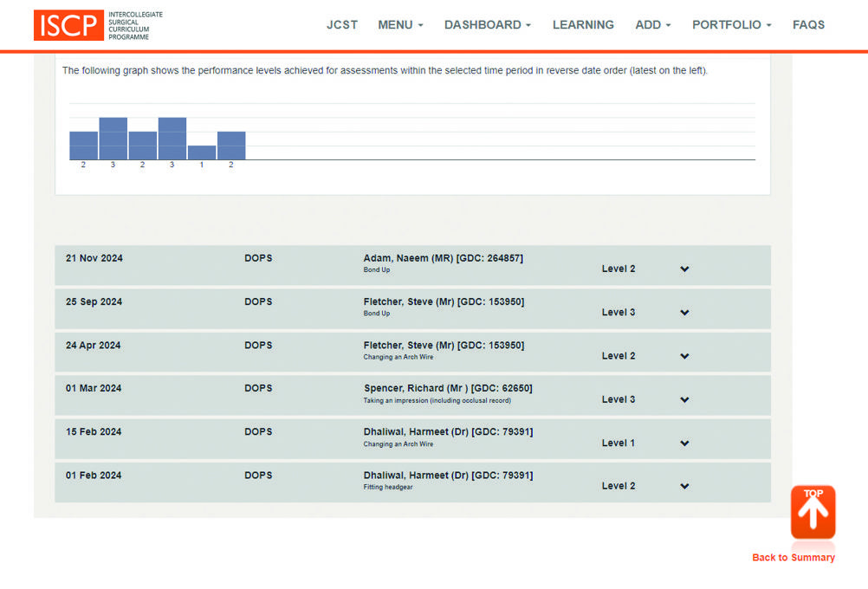The height and width of the screenshot is (589, 868).
Task: Expand the 01 Mar 2024 DOPS row
Action: pyautogui.click(x=684, y=399)
